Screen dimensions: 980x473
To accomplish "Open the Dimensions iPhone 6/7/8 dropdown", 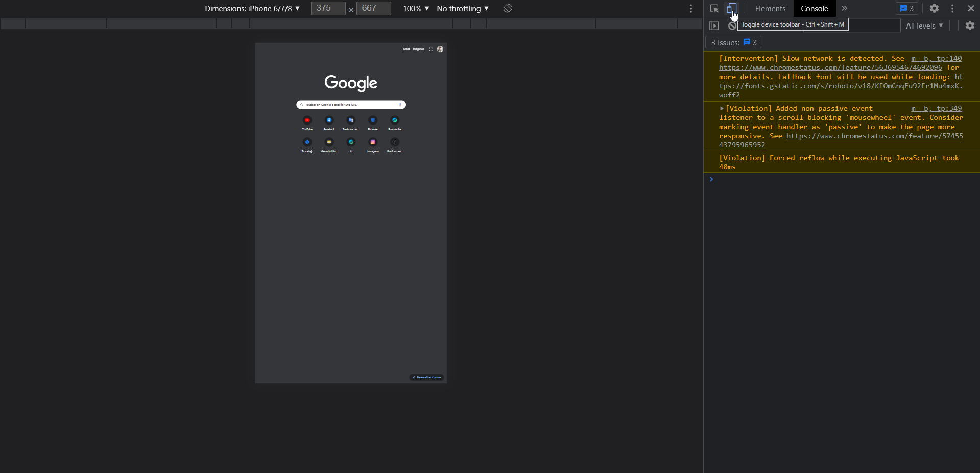I will [252, 8].
